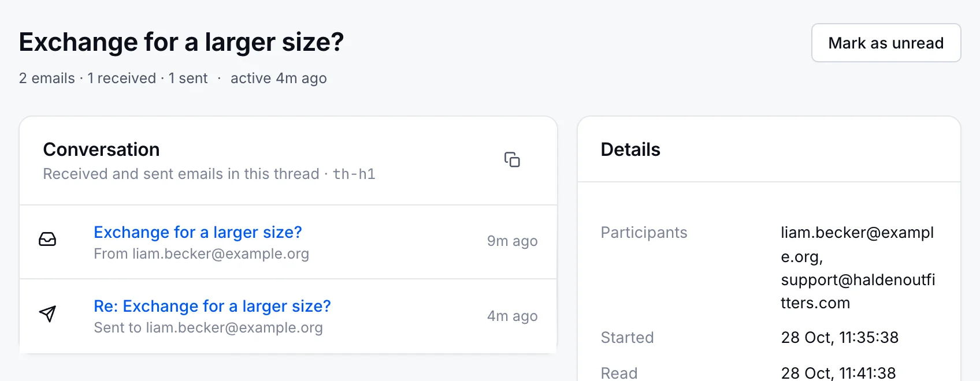Click the "2 emails · 1 received · 1 sent" summary
Image resolution: width=980 pixels, height=381 pixels.
(x=113, y=78)
